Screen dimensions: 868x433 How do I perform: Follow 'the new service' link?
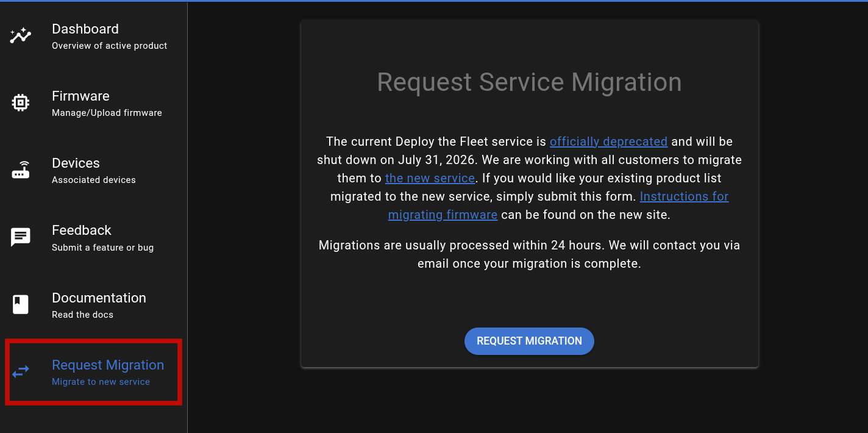(x=430, y=177)
